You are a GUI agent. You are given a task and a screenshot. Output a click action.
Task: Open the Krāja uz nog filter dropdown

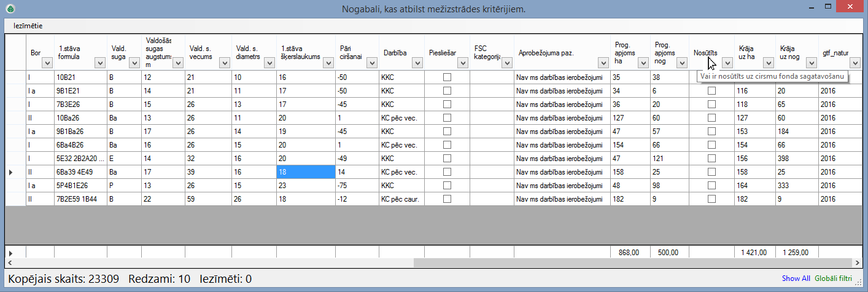click(x=812, y=63)
